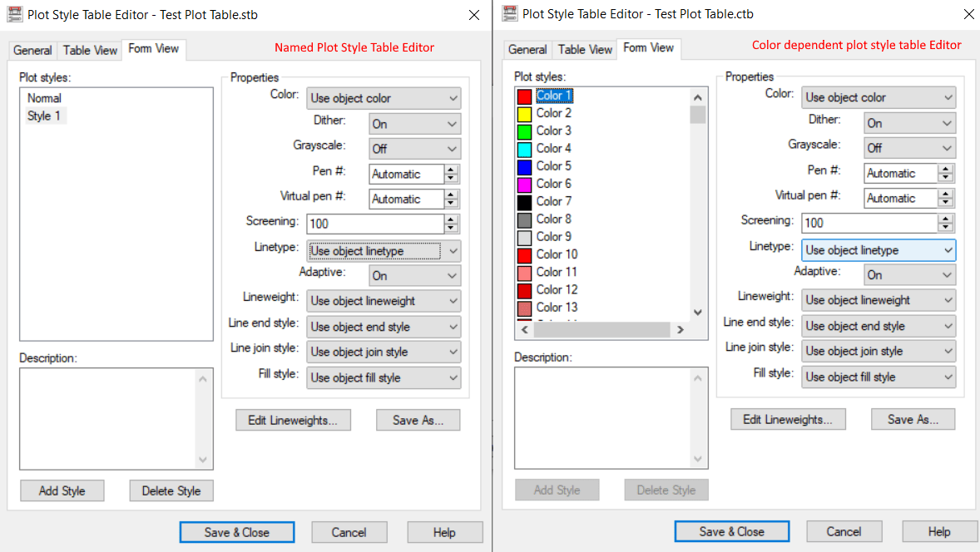Screen dimensions: 980x552
Task: Choose Color 13 in plot styles list
Action: [557, 308]
